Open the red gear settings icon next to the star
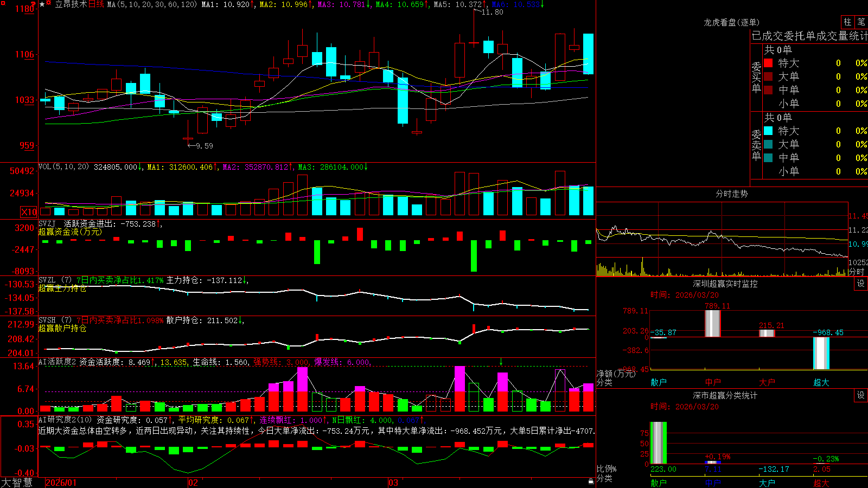 click(x=48, y=3)
